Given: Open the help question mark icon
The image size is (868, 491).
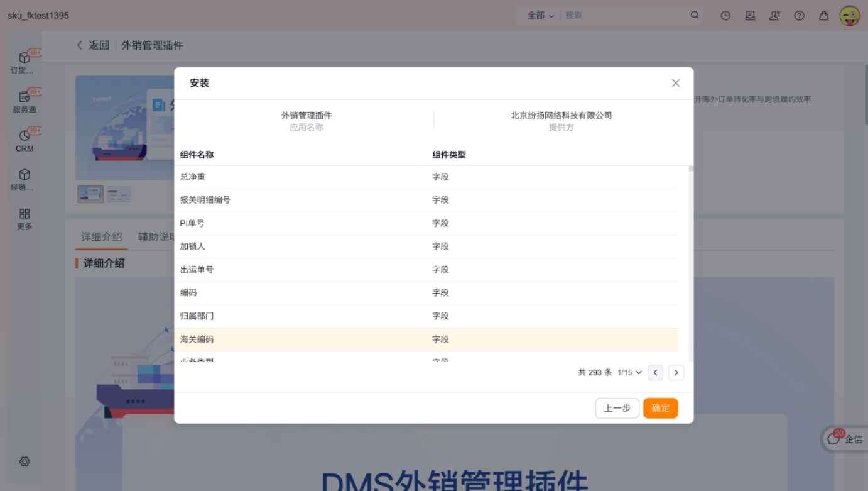Looking at the screenshot, I should pos(799,16).
